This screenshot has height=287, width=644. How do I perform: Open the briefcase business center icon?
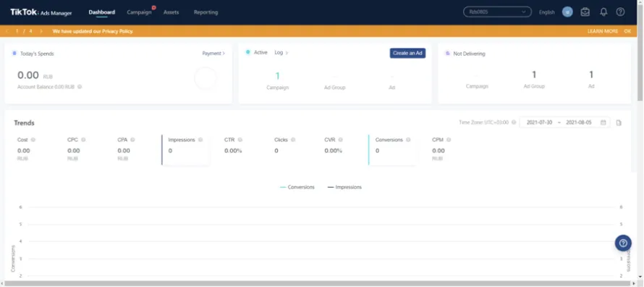585,12
